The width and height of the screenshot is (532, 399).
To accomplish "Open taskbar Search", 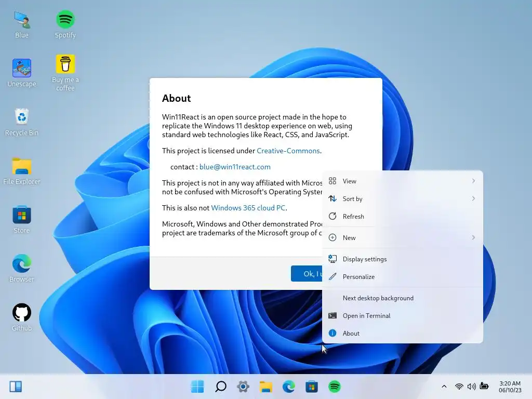I will 220,387.
